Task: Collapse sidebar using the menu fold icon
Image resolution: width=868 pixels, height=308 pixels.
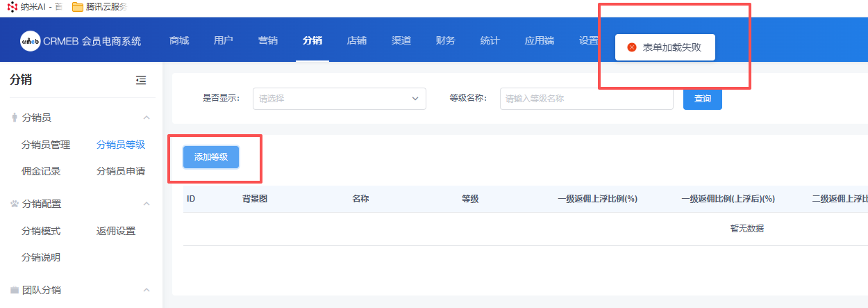Action: (141, 81)
